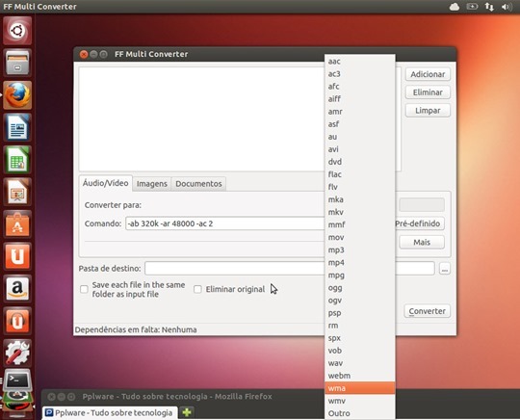Image resolution: width=520 pixels, height=420 pixels.
Task: Pick psp in the format list
Action: [360, 313]
